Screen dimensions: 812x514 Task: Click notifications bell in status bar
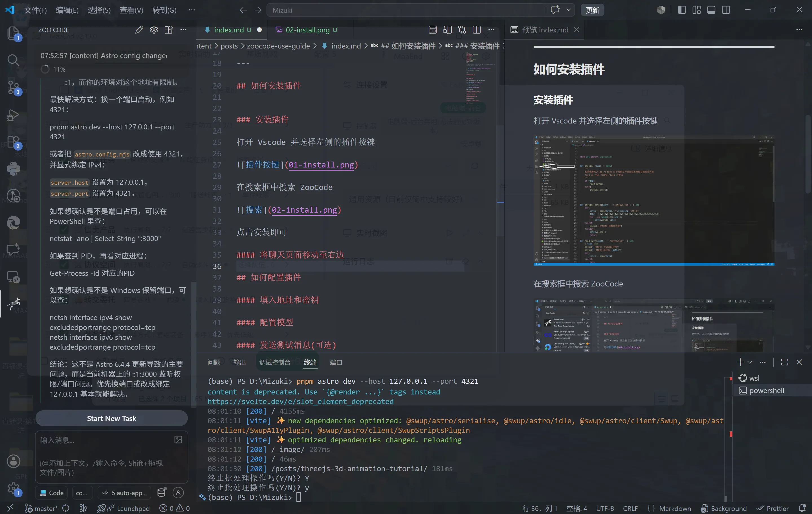click(802, 508)
